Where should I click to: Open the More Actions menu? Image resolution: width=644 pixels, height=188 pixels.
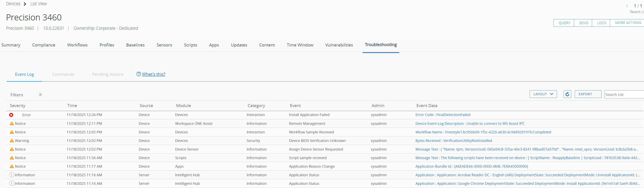click(x=627, y=23)
